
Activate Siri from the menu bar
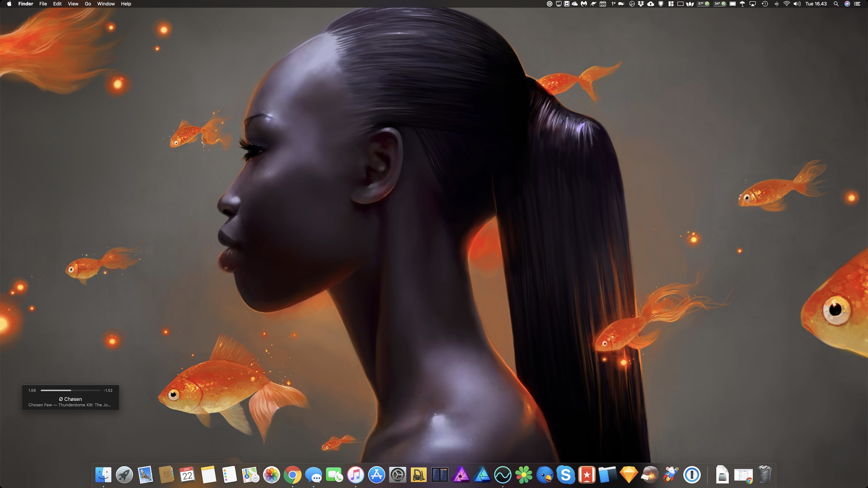(847, 4)
